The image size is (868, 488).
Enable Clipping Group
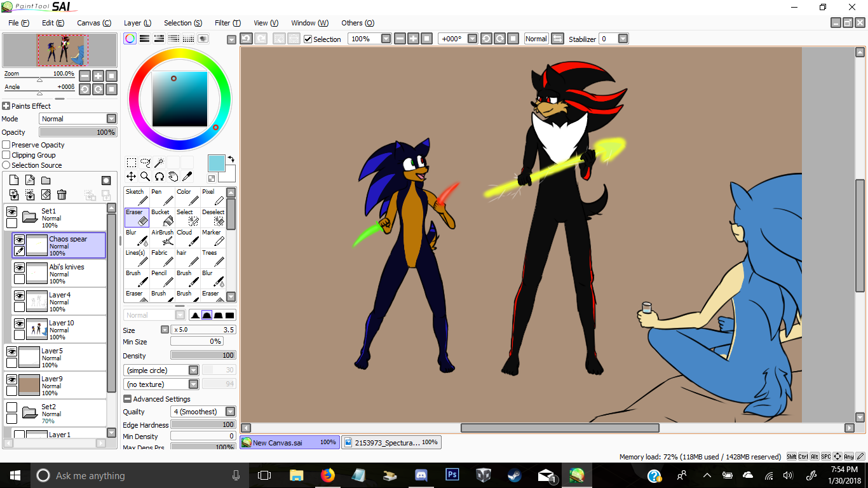[x=6, y=155]
